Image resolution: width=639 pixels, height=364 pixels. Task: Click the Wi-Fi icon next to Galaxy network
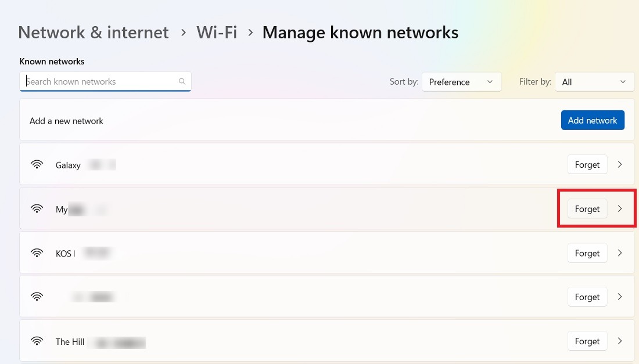37,164
